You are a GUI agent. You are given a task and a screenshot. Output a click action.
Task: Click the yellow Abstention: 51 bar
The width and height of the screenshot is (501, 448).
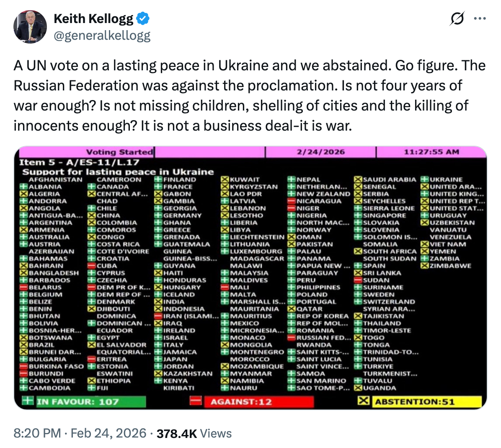click(426, 402)
